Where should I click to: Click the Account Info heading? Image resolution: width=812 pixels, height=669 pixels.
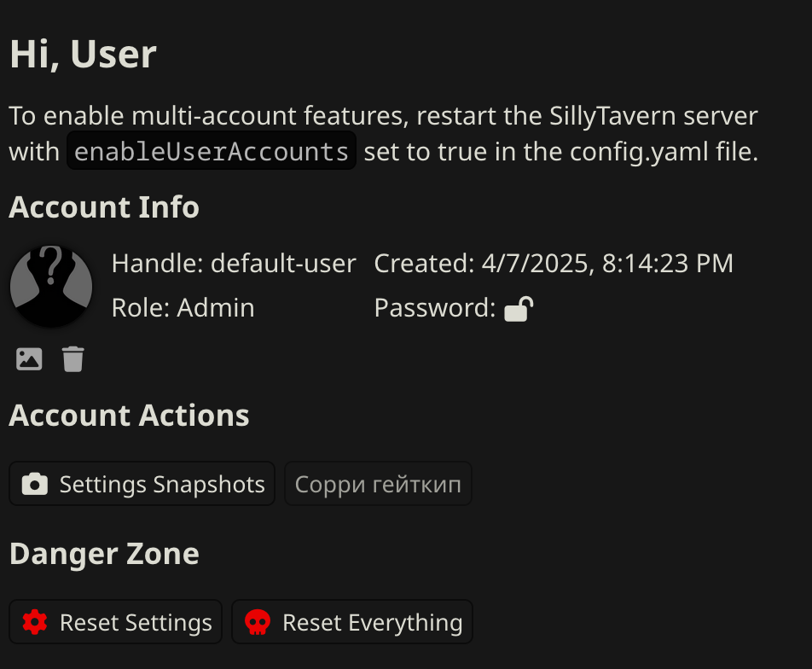[104, 207]
